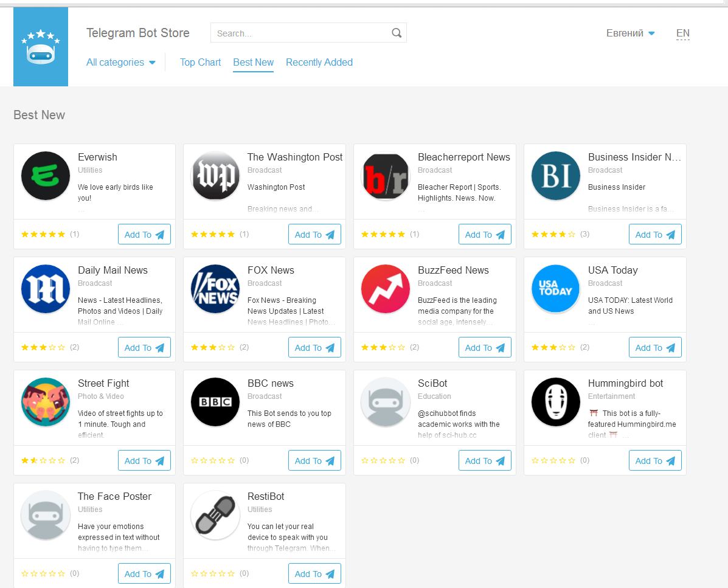Image resolution: width=728 pixels, height=588 pixels.
Task: Rate SciBot using its star rating
Action: pos(383,460)
